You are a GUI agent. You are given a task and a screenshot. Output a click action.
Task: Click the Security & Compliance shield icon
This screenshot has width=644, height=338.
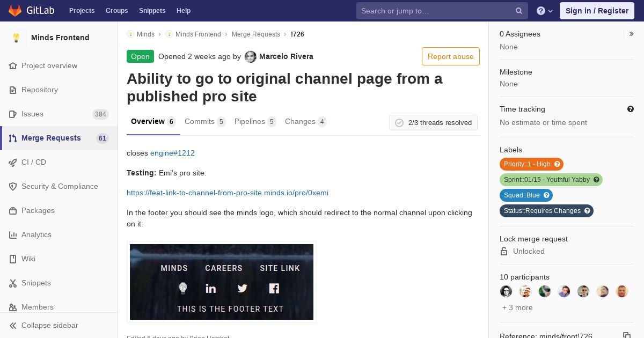click(13, 186)
